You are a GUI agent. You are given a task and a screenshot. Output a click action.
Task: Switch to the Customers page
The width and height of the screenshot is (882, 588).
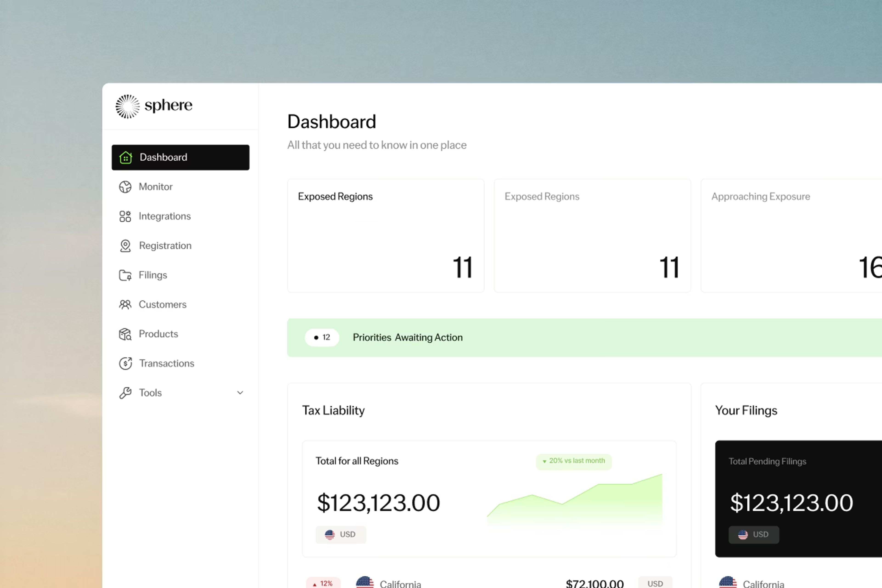point(163,305)
